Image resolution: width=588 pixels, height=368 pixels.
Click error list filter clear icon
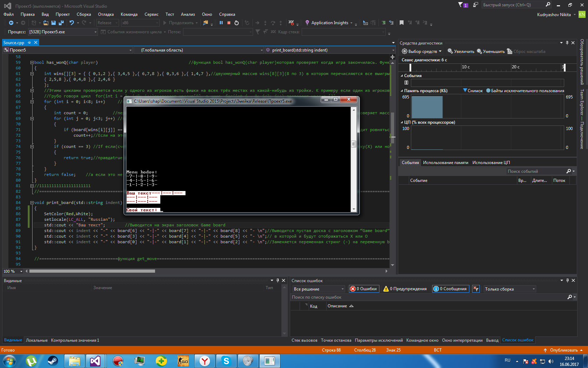click(x=476, y=289)
